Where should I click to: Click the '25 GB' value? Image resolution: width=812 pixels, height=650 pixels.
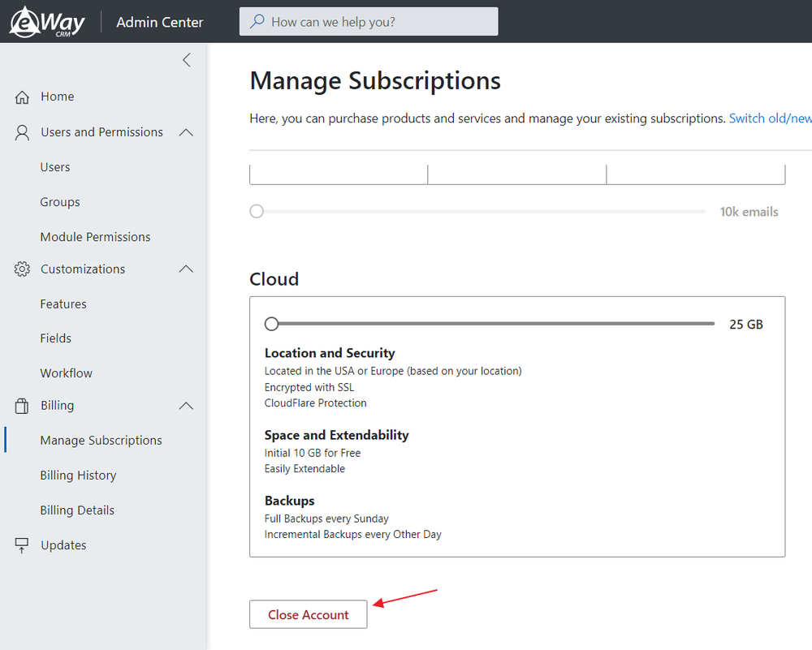[746, 325]
